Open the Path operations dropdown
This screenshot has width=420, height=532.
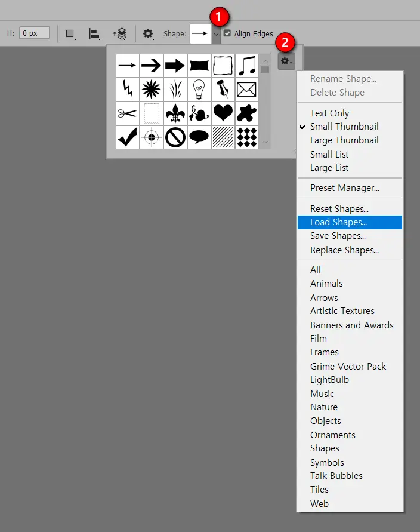coord(71,34)
